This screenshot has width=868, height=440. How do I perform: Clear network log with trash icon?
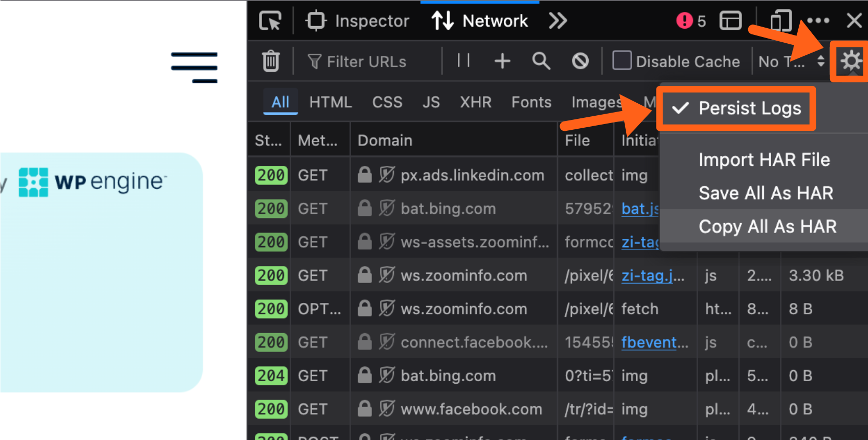[270, 61]
